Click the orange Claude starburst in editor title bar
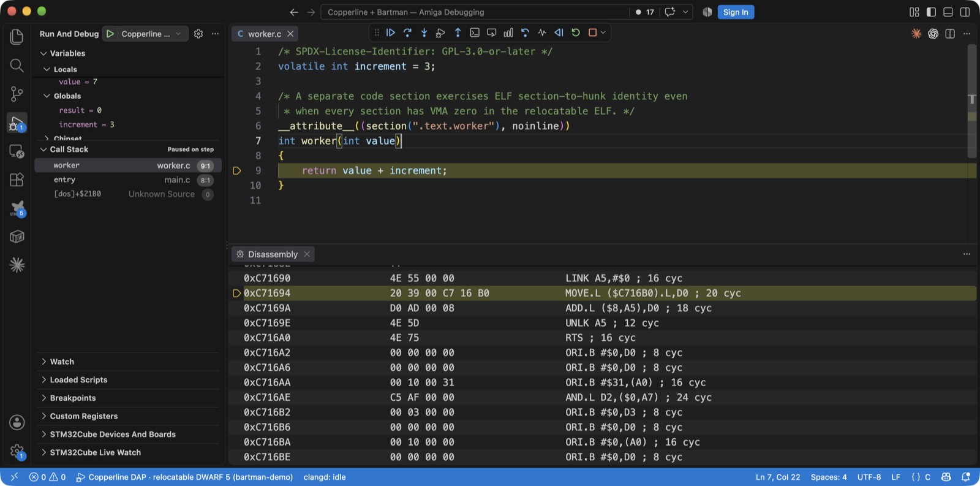This screenshot has height=486, width=980. 916,34
